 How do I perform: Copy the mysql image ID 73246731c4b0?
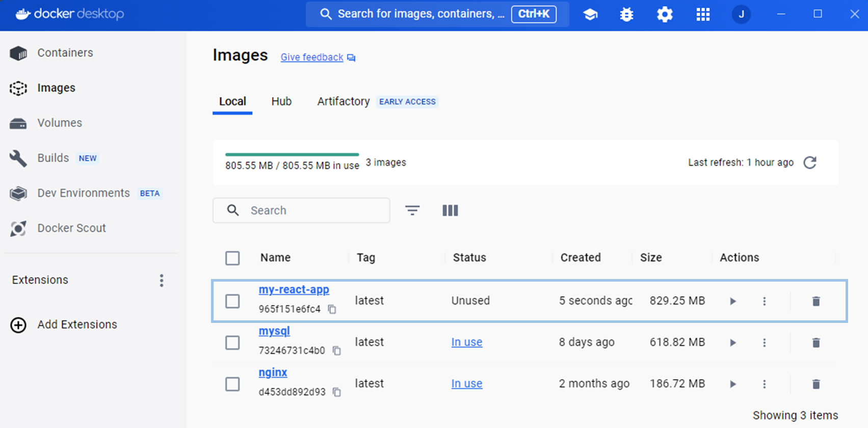click(336, 350)
